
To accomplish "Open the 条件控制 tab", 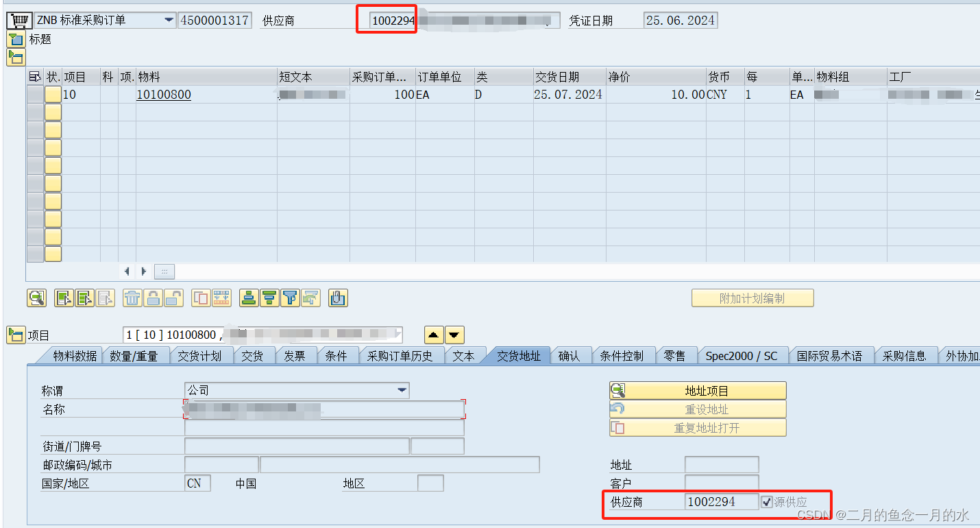I will tap(622, 356).
